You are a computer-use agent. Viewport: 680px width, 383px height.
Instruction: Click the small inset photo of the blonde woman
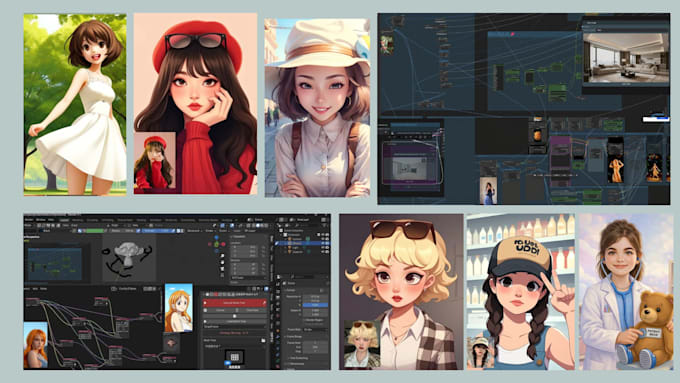[362, 344]
